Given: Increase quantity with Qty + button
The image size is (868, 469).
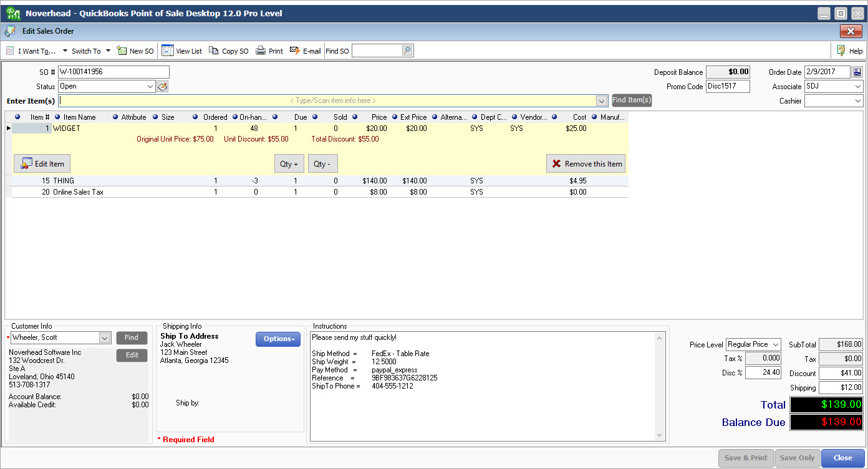Looking at the screenshot, I should pos(289,164).
